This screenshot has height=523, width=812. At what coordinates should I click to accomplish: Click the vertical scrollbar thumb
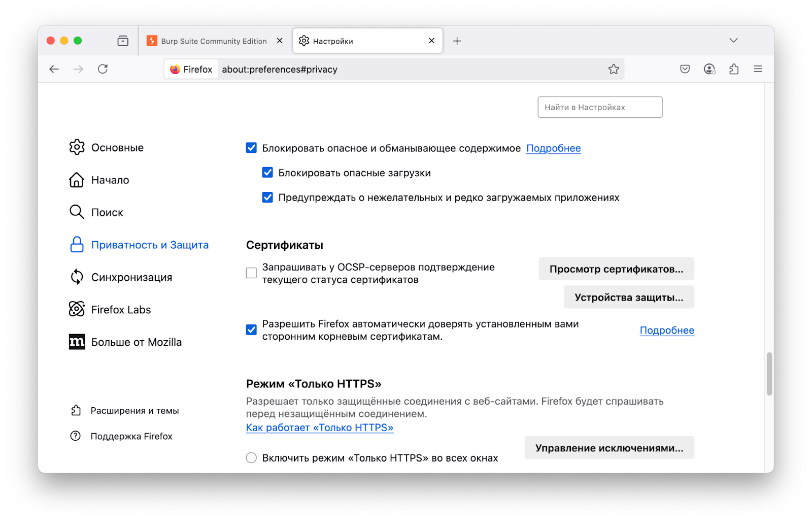(769, 374)
